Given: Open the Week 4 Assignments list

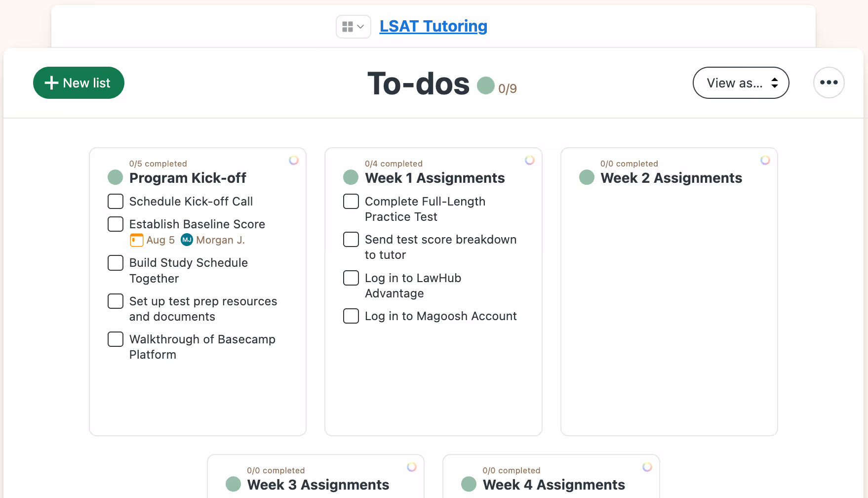Looking at the screenshot, I should coord(553,485).
